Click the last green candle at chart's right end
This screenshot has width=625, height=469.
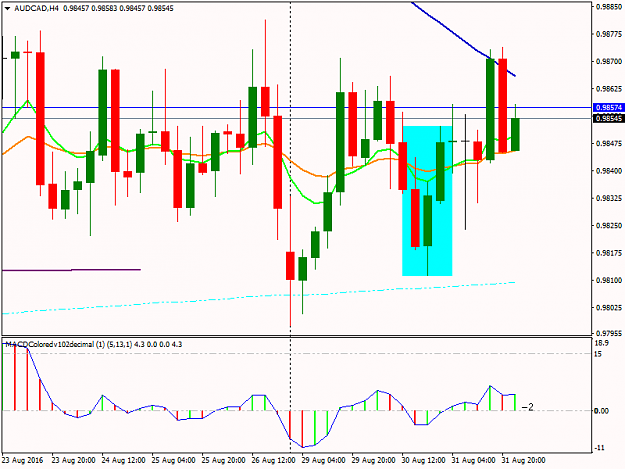click(515, 134)
